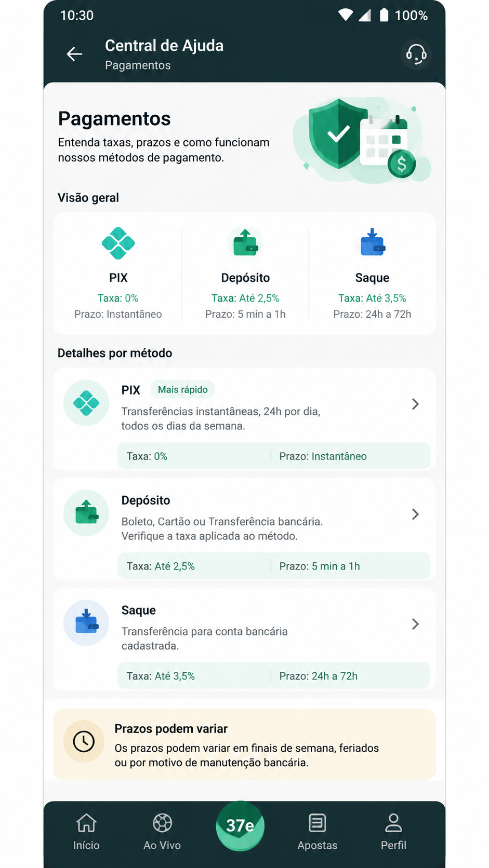This screenshot has height=868, width=489.
Task: Expand PIX details with chevron
Action: 415,404
